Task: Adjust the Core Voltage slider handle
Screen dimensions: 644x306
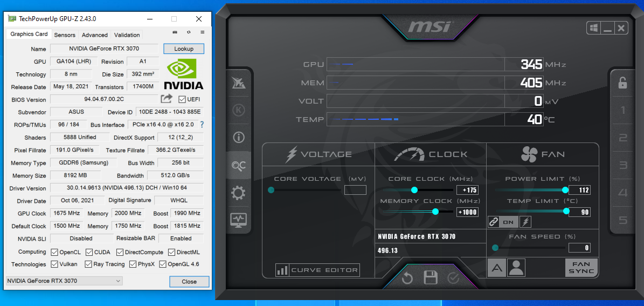Action: 271,190
